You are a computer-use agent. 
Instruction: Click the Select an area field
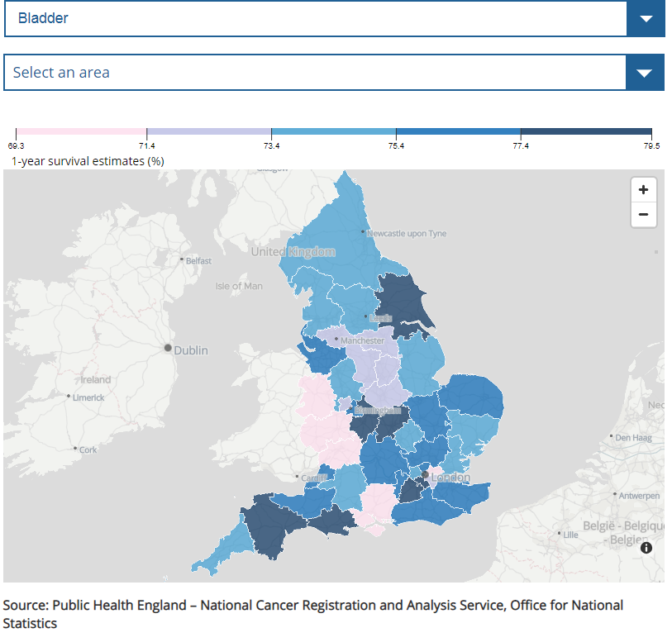point(315,73)
